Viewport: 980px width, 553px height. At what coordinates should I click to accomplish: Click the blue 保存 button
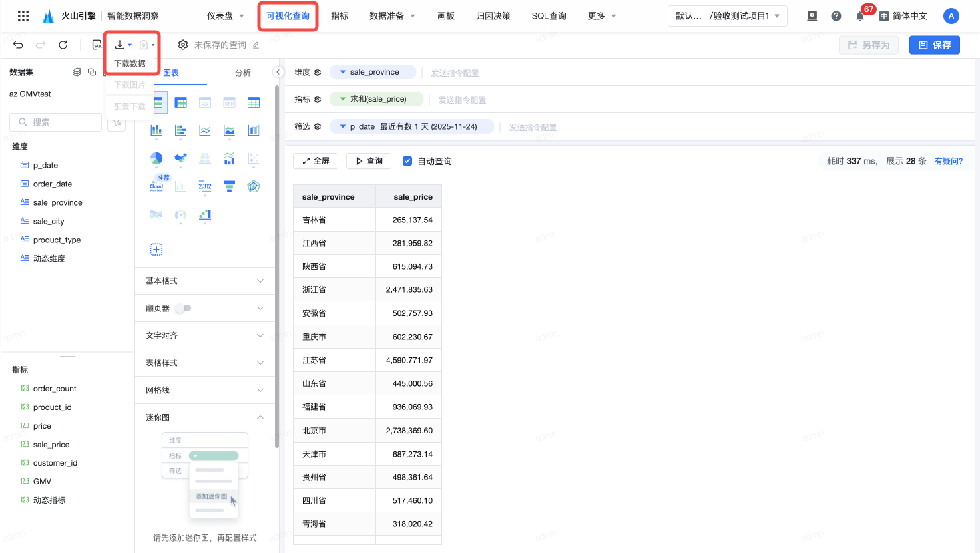(x=934, y=45)
